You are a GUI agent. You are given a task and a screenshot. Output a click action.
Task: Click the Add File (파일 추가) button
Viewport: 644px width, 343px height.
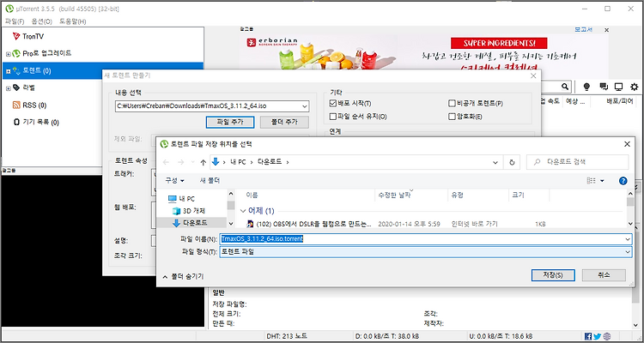coord(230,122)
